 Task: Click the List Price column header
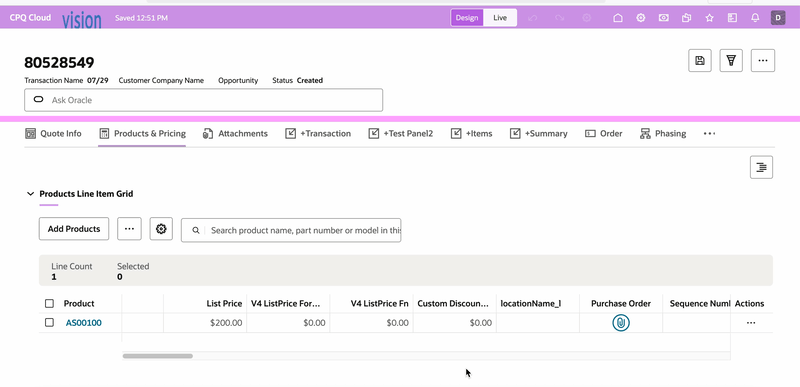(224, 303)
